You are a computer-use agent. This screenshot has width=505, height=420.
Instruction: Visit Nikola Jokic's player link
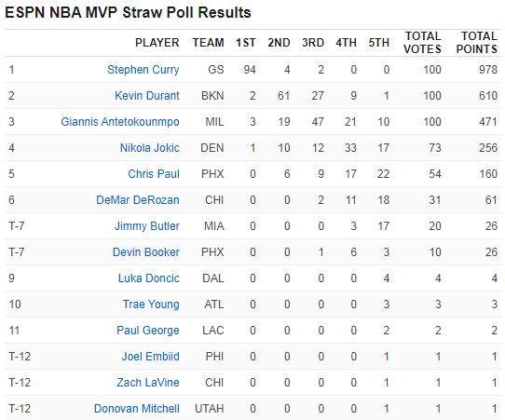coord(149,148)
